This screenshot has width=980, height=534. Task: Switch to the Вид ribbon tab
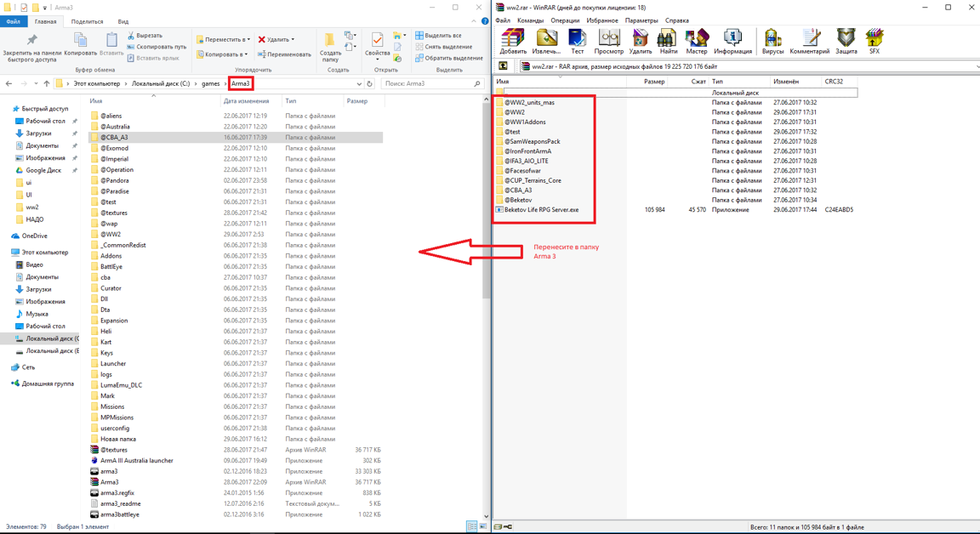click(x=123, y=21)
